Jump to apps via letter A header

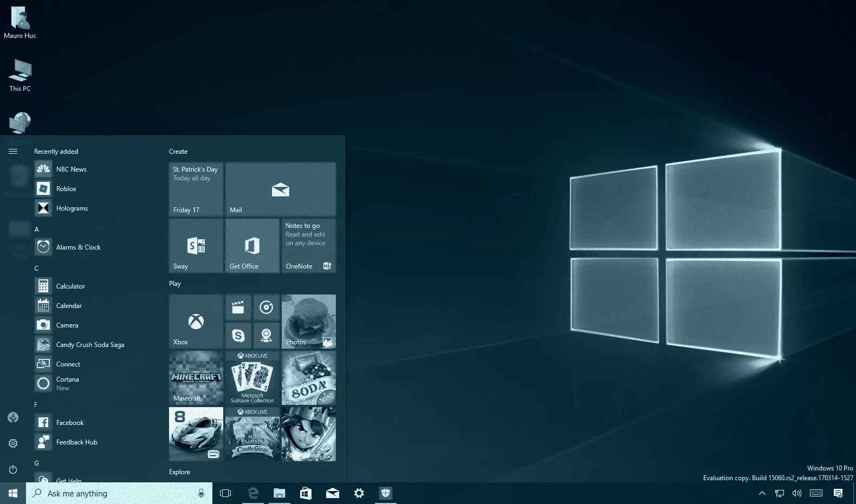37,230
